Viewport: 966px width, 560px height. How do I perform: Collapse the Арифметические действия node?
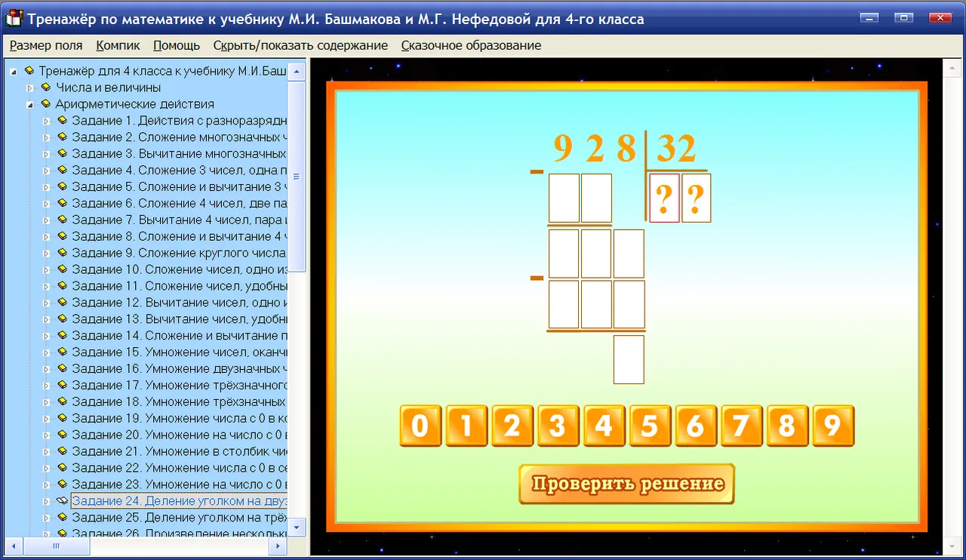(x=30, y=104)
